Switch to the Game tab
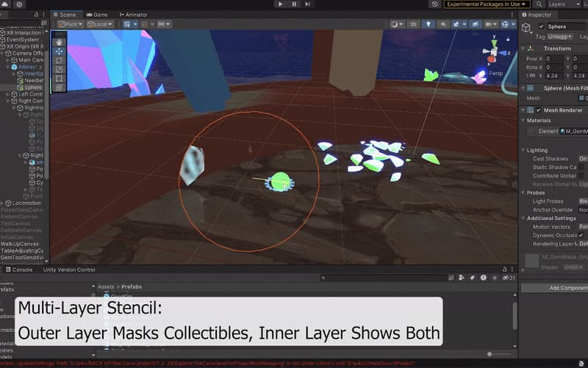This screenshot has width=588, height=368. 97,15
